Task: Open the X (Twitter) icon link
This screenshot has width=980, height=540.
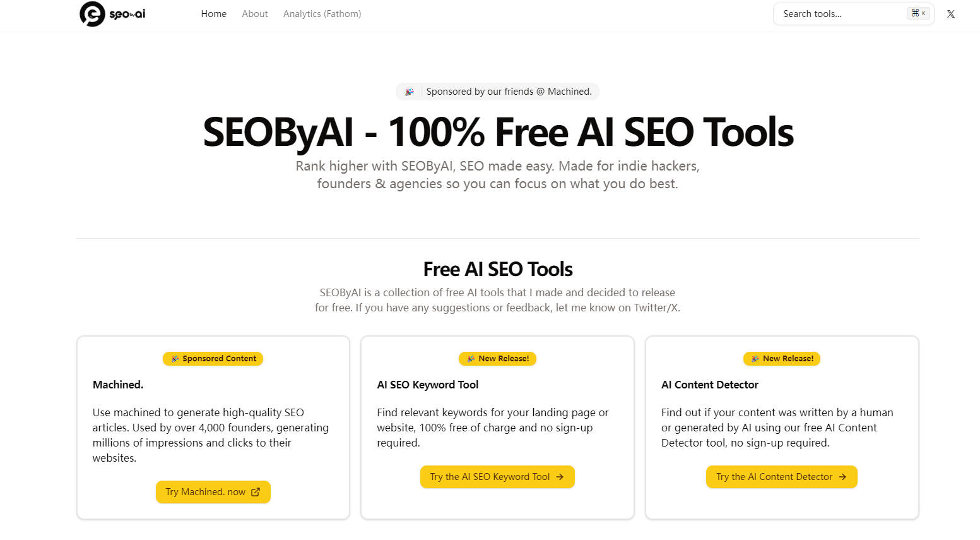Action: (950, 14)
